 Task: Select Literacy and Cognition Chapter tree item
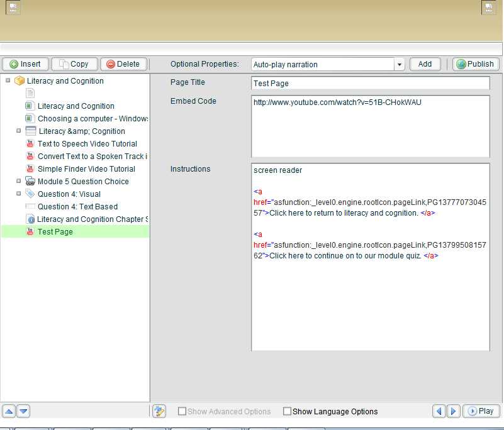click(92, 219)
